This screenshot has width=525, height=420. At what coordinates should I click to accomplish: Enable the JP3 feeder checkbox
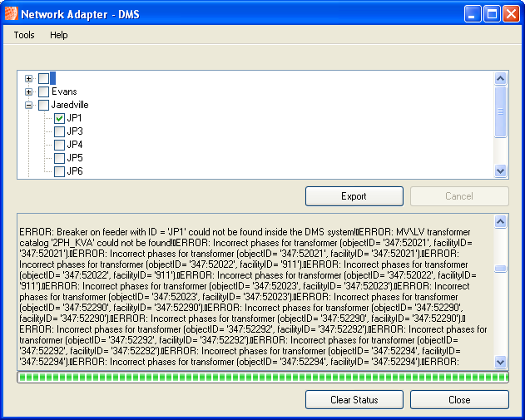click(59, 131)
